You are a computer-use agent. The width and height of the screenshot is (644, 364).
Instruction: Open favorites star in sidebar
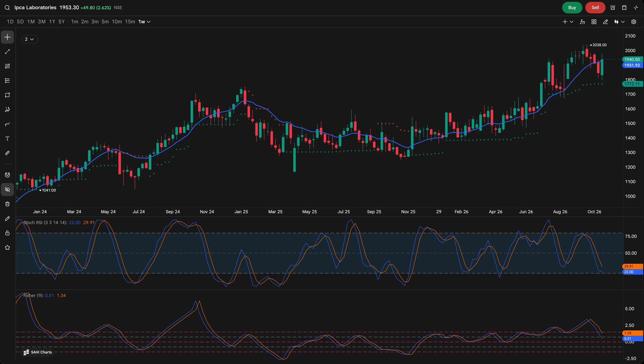(x=8, y=248)
